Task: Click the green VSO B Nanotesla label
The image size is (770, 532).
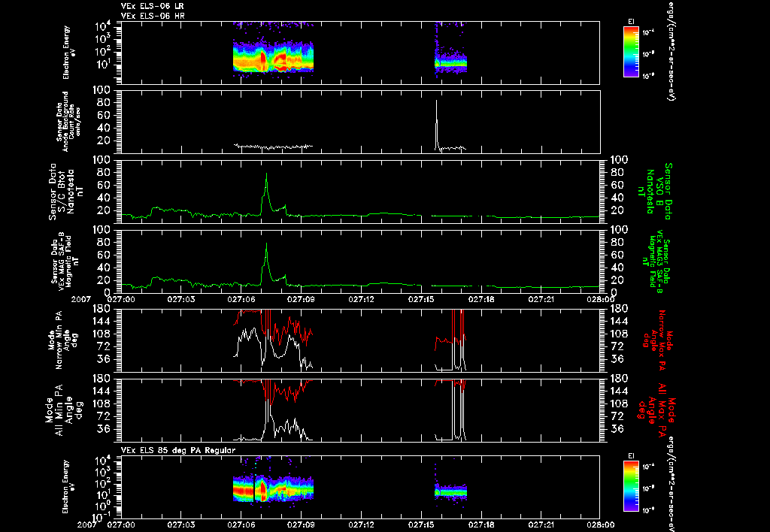Action: 654,192
